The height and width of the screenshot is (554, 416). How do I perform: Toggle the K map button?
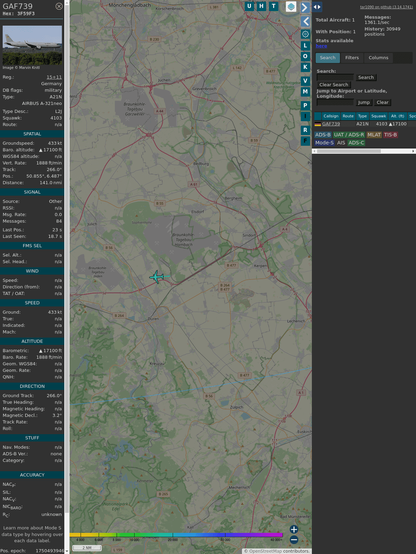[x=305, y=67]
